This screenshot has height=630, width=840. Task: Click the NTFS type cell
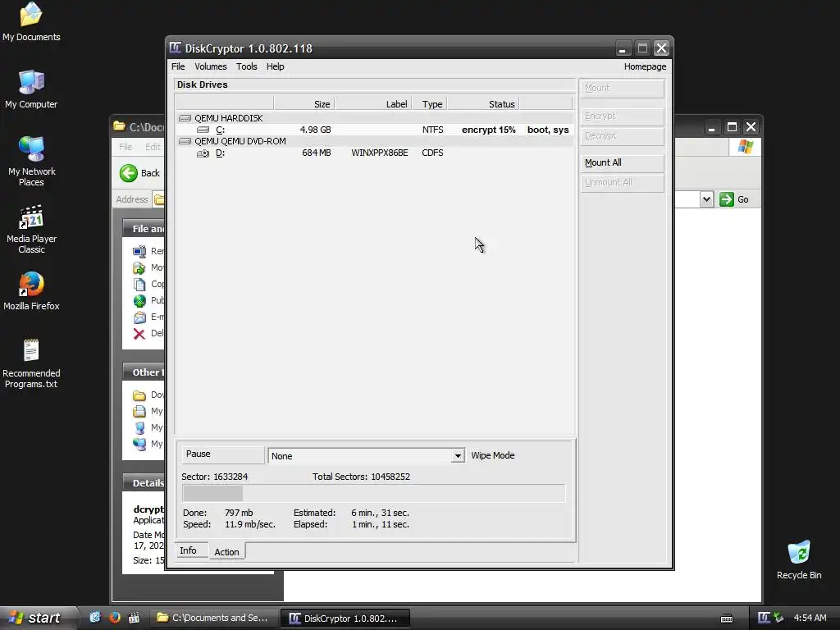click(432, 130)
